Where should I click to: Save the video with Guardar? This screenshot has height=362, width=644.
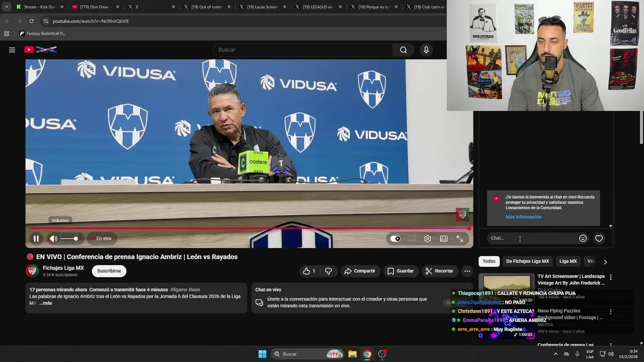[400, 271]
